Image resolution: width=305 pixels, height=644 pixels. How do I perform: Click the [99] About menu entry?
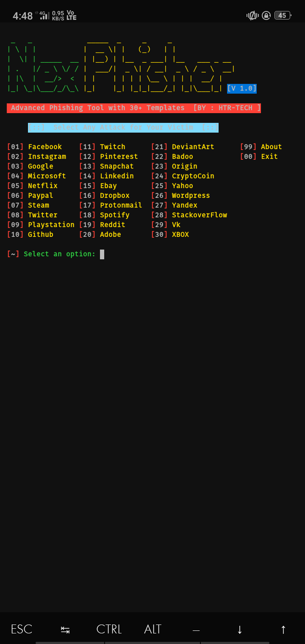tap(261, 147)
